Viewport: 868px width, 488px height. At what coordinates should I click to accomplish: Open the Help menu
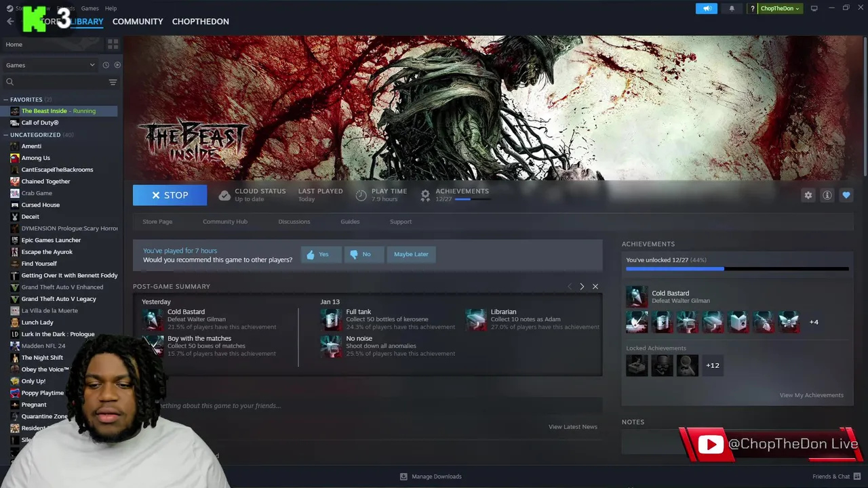[x=111, y=8]
